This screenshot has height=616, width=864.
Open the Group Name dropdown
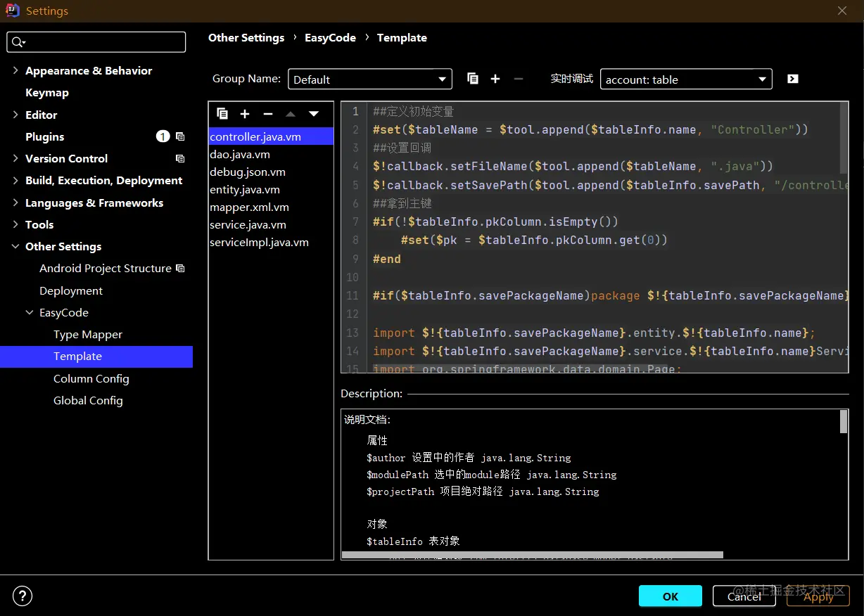[370, 79]
